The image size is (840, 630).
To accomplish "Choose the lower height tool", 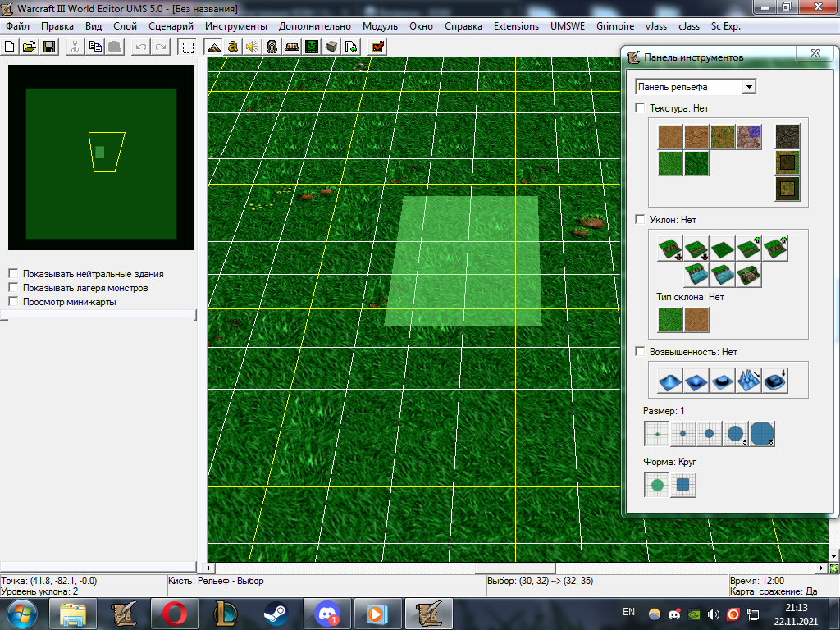I will click(x=696, y=381).
